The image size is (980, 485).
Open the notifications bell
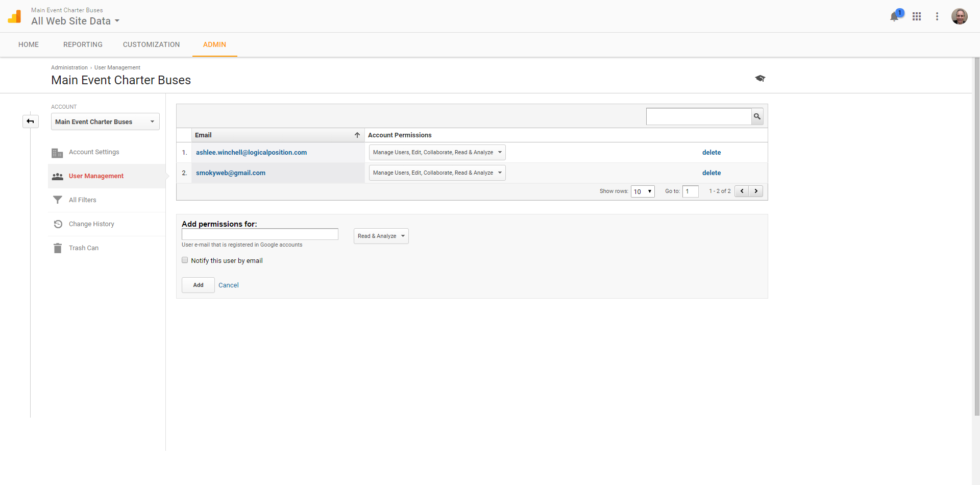click(894, 16)
